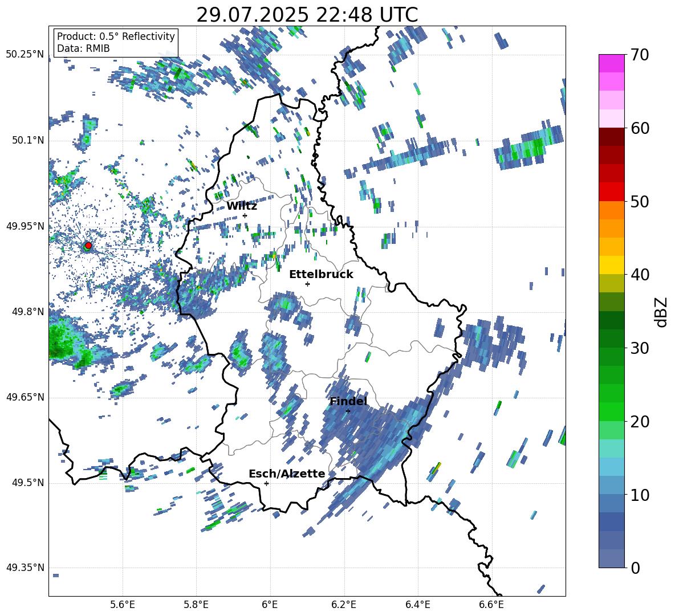The width and height of the screenshot is (675, 616).
Task: Click the Wiltz city label
Action: pyautogui.click(x=242, y=206)
